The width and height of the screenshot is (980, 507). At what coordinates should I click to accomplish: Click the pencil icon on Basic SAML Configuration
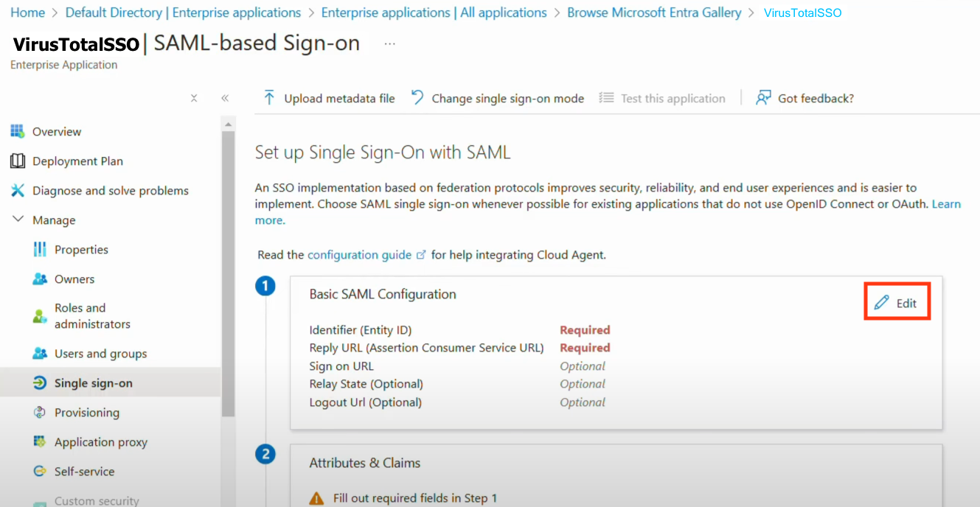[x=881, y=303]
